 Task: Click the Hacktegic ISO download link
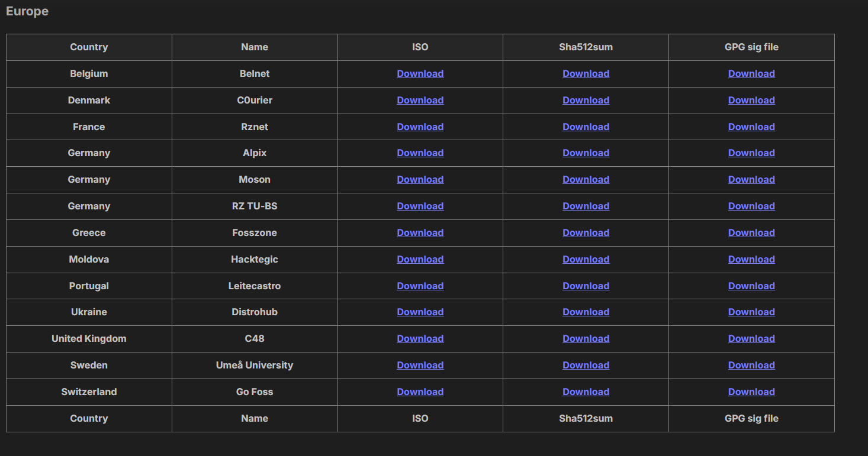click(420, 259)
